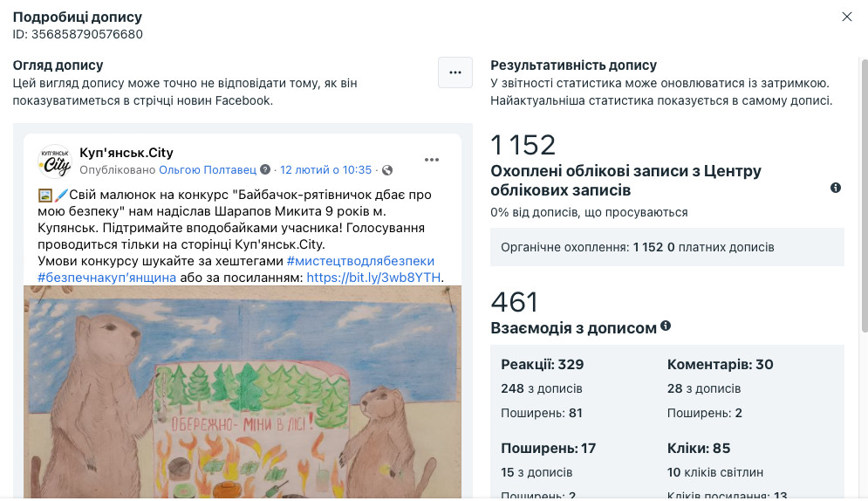The height and width of the screenshot is (501, 868).
Task: Open the post overview options button
Action: pyautogui.click(x=455, y=72)
